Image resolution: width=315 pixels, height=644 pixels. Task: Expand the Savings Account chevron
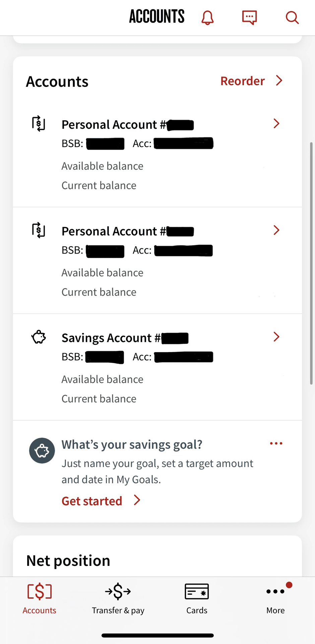click(x=276, y=337)
